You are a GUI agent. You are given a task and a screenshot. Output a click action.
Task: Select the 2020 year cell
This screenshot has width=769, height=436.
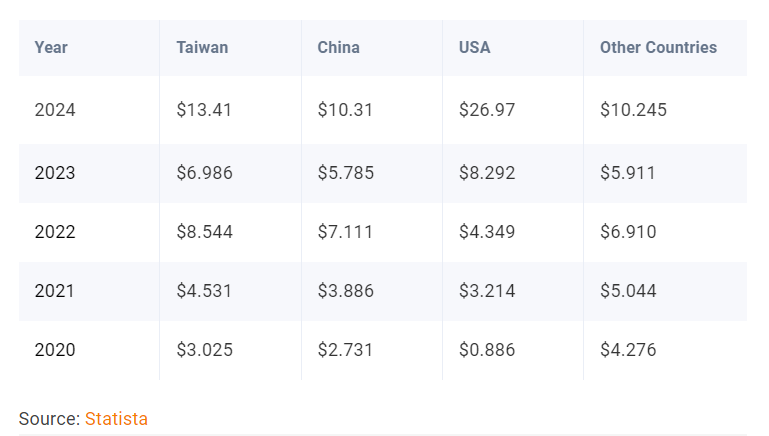(x=55, y=350)
